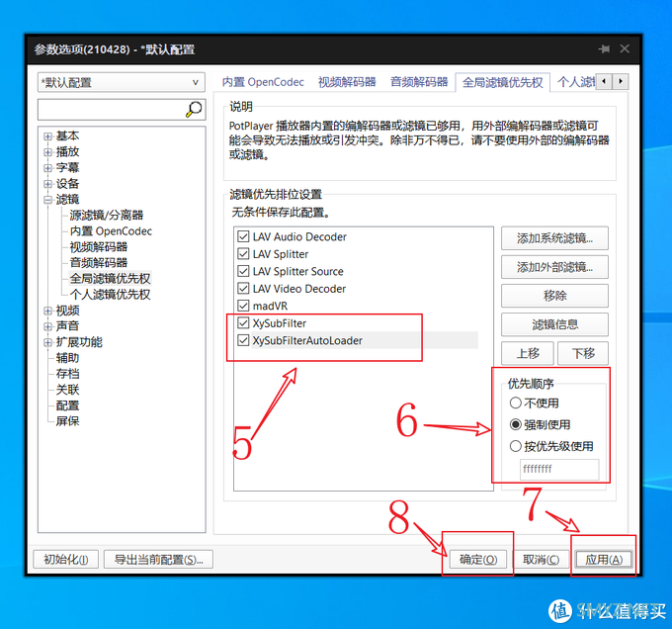Click the ffffffff priority value field
The width and height of the screenshot is (672, 629).
[559, 470]
